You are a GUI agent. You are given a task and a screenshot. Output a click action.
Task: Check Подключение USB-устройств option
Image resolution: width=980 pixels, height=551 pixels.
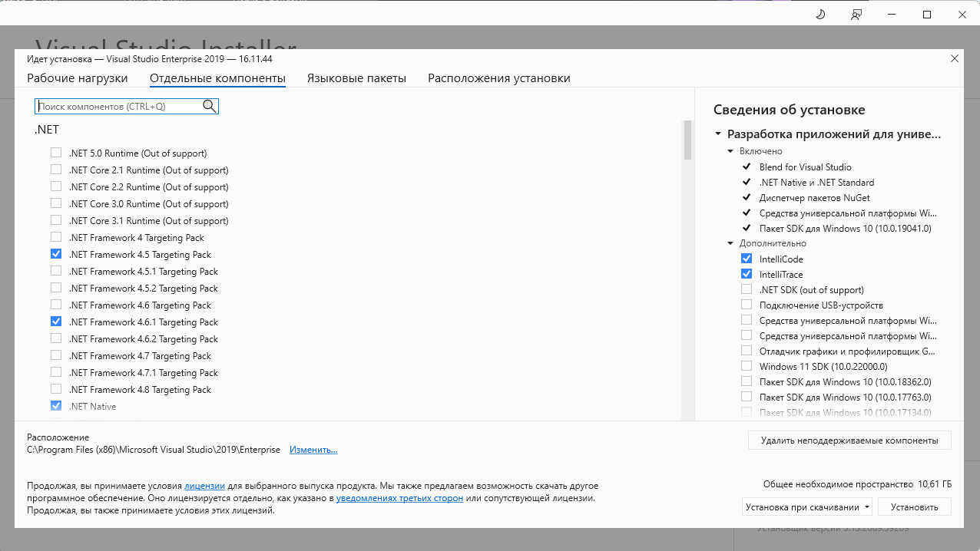tap(747, 305)
